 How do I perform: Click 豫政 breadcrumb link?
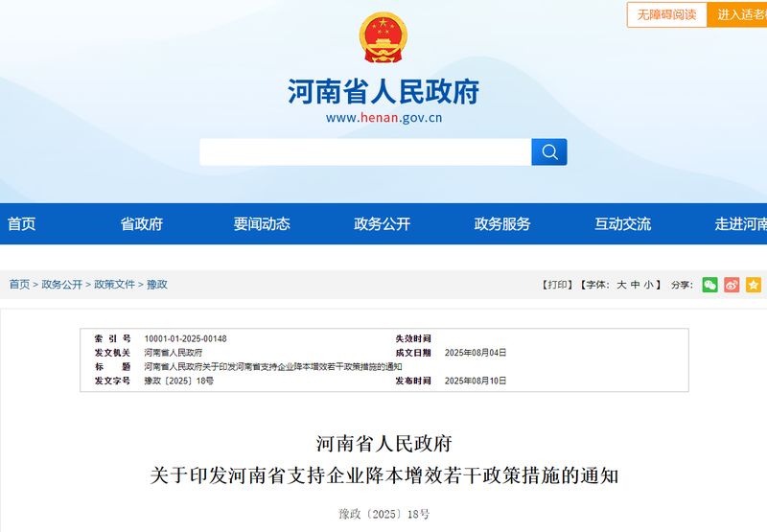[x=157, y=285]
